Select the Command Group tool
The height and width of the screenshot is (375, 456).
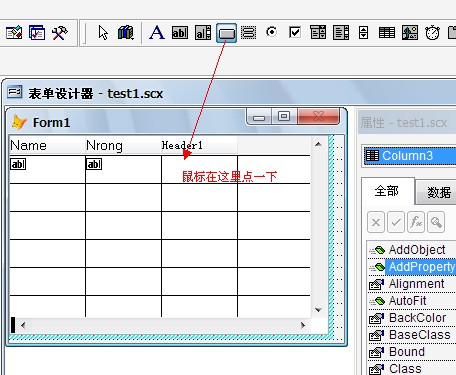click(x=249, y=33)
